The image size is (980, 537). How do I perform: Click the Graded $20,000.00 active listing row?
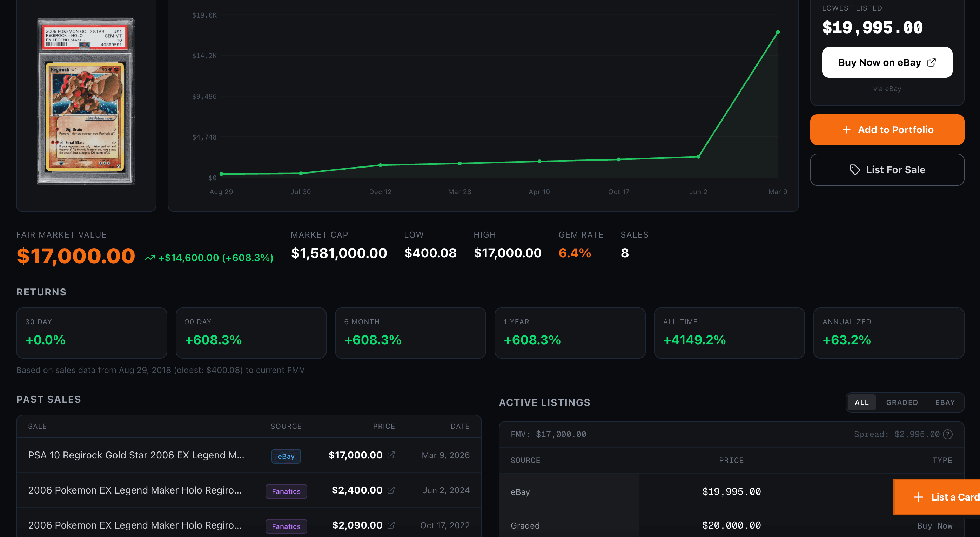731,525
